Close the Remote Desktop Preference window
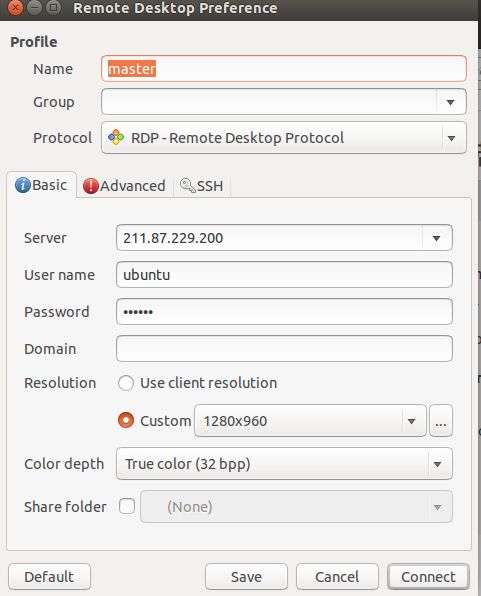This screenshot has width=481, height=596. click(x=15, y=7)
